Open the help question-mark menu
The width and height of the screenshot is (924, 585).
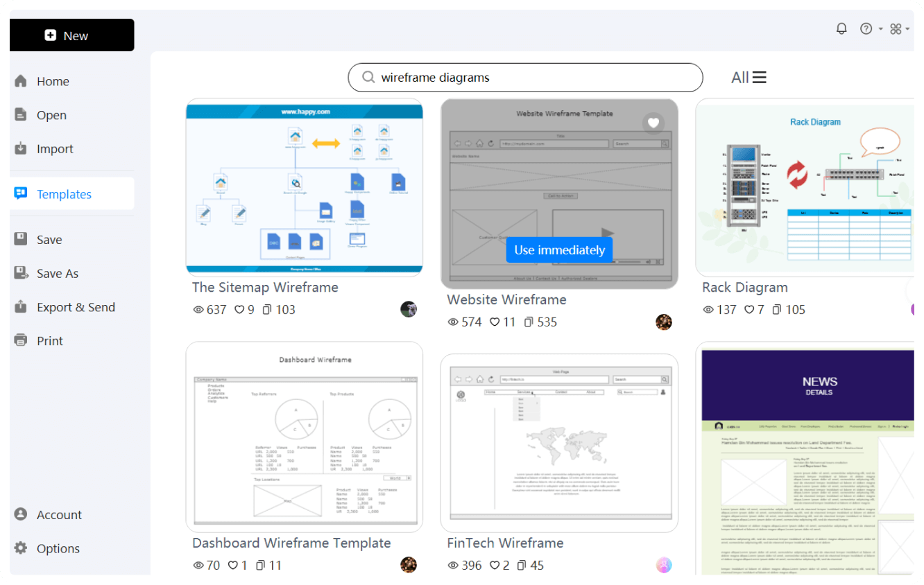871,28
